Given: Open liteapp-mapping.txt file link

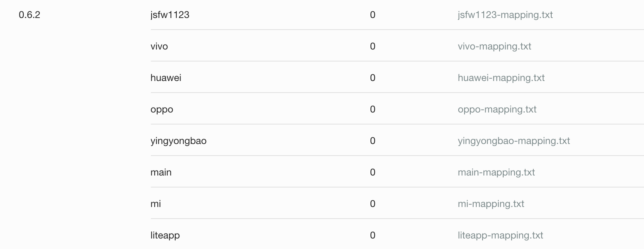Looking at the screenshot, I should [x=500, y=235].
